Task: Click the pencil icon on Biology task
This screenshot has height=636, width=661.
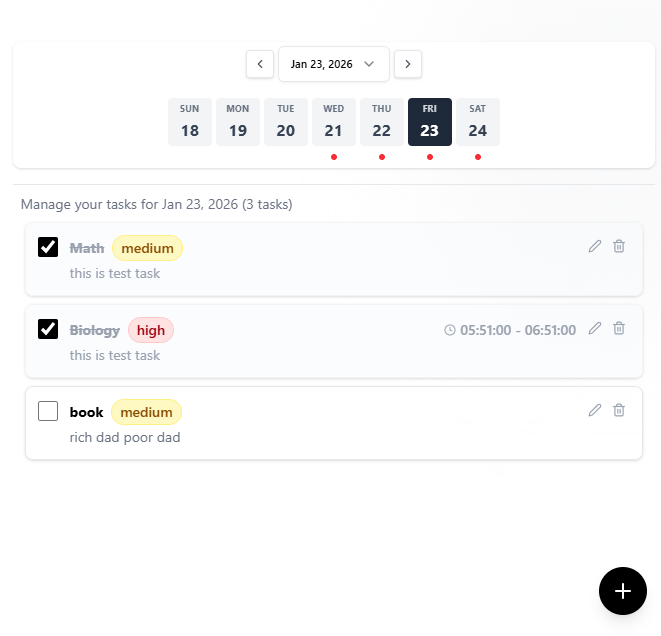Action: pos(595,328)
